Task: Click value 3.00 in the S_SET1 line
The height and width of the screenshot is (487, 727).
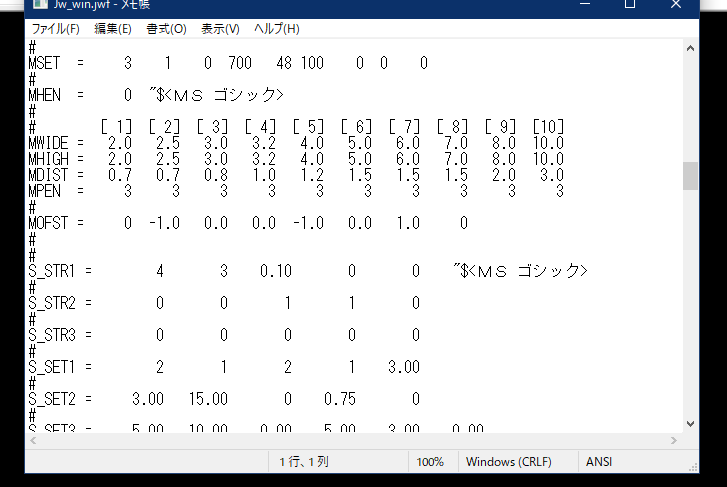Action: pos(404,367)
